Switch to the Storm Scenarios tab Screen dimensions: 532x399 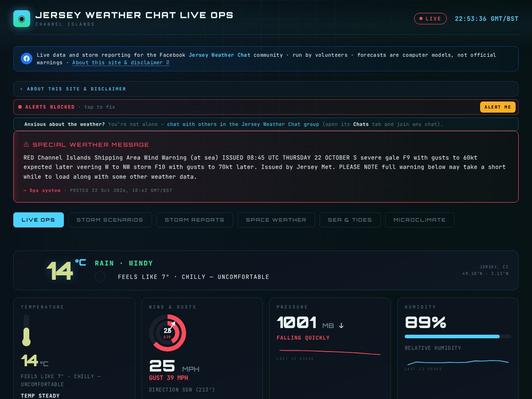(110, 220)
